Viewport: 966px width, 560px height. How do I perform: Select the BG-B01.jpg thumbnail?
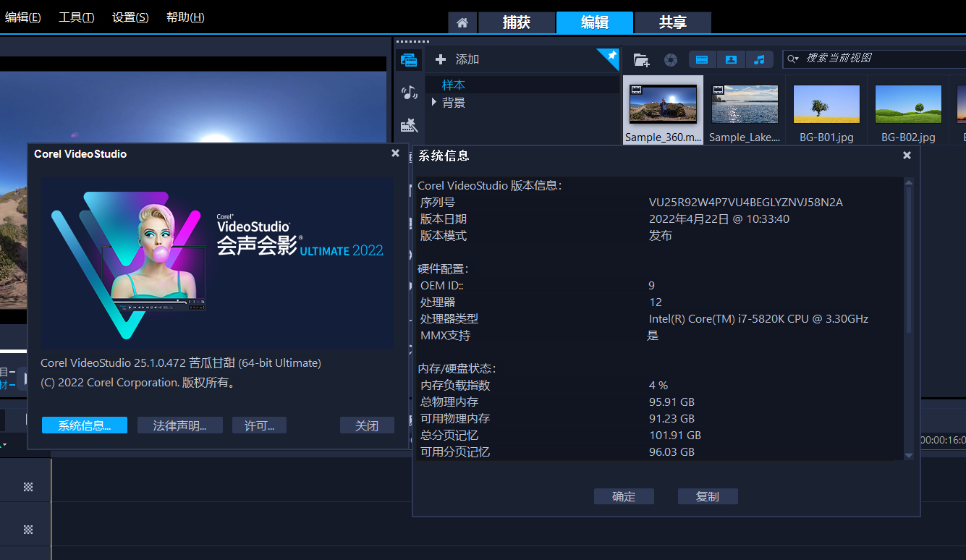coord(826,104)
